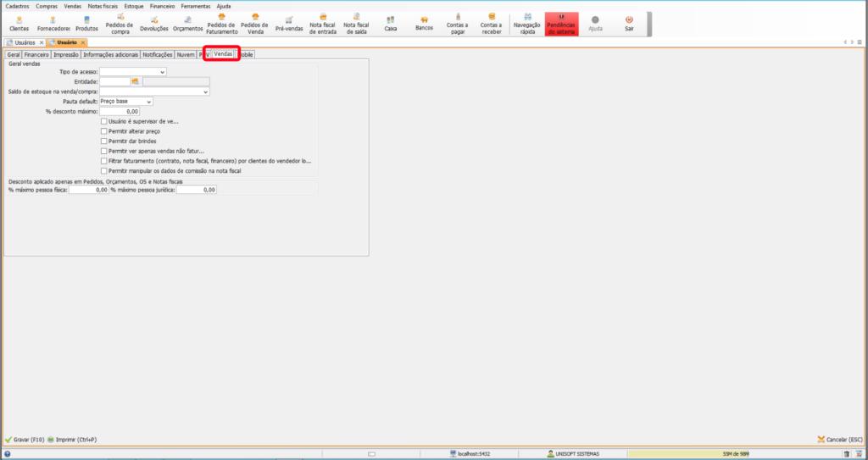Enable the Permitir alterar preço checkbox
The height and width of the screenshot is (460, 868).
click(x=103, y=131)
